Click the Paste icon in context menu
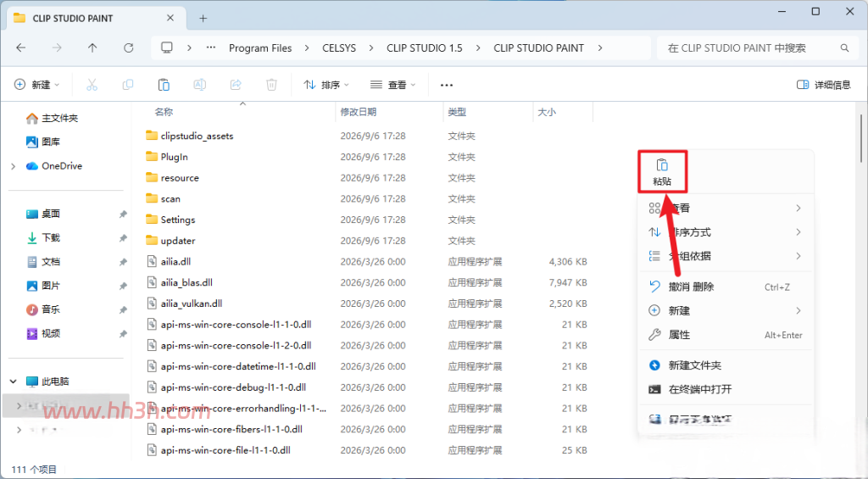868x479 pixels. point(662,165)
